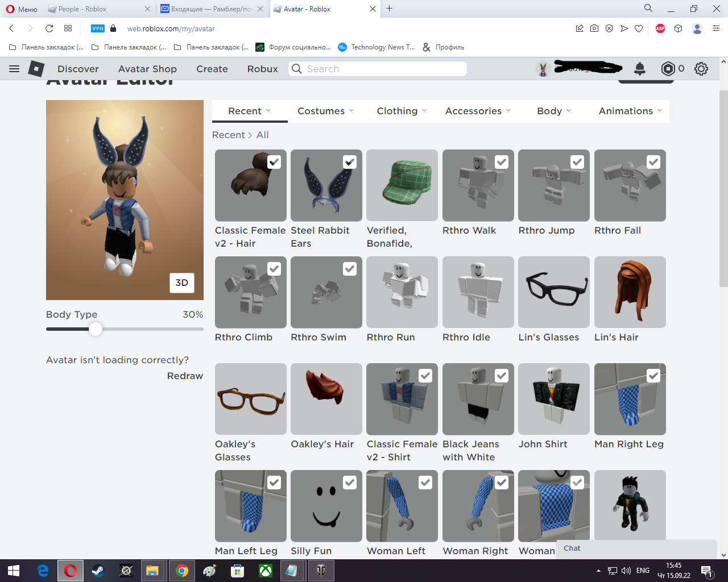Open the Профиль bookmark
Image resolution: width=728 pixels, height=582 pixels.
(444, 47)
